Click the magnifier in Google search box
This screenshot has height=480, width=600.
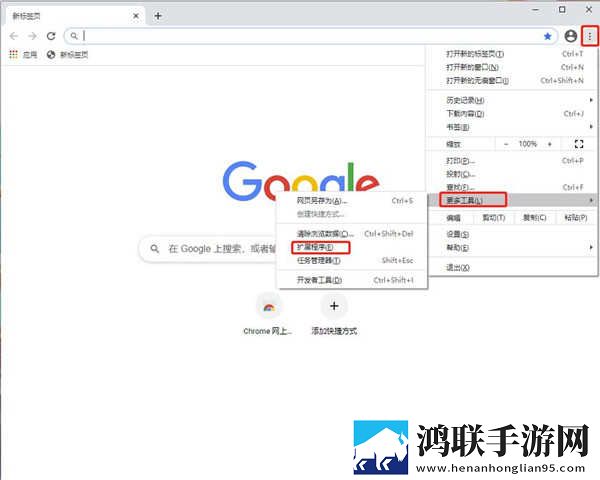click(x=155, y=249)
